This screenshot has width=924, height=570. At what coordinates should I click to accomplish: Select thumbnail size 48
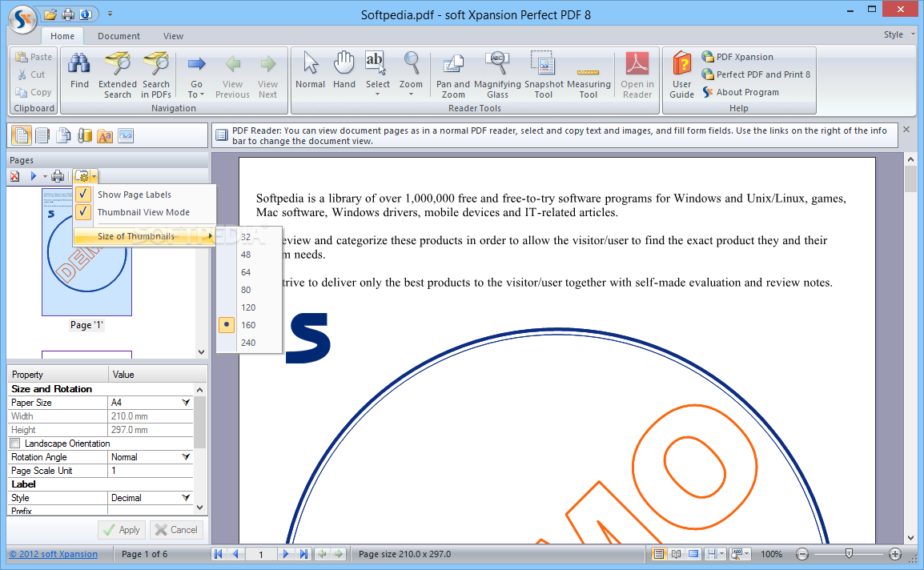[249, 255]
